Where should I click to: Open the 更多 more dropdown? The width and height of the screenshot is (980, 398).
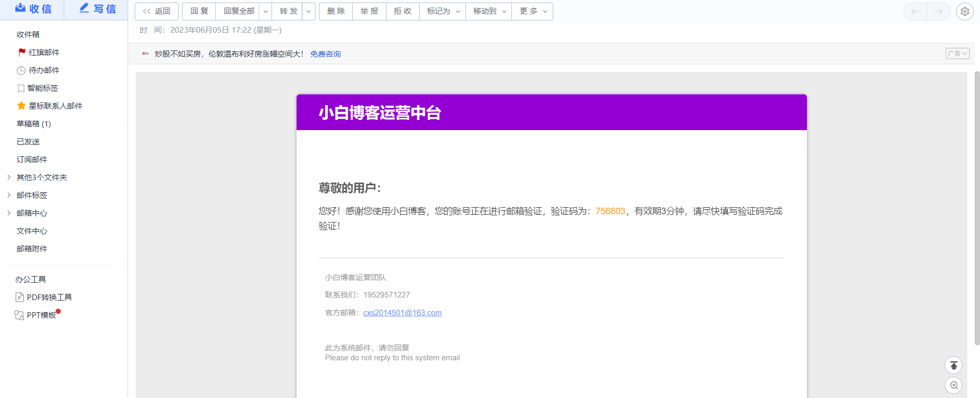[532, 11]
